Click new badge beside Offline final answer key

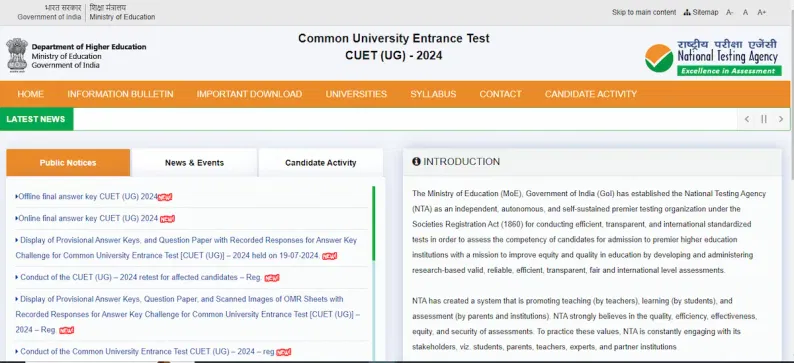point(165,197)
